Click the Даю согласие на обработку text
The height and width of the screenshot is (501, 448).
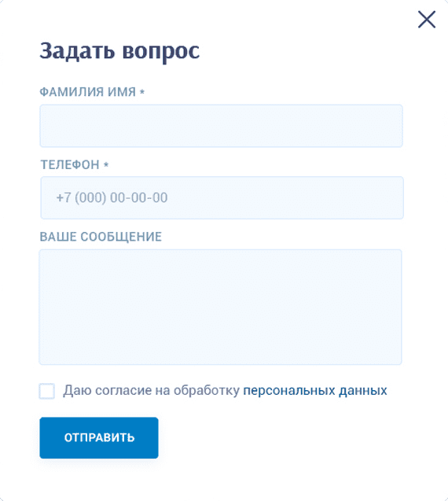[151, 390]
